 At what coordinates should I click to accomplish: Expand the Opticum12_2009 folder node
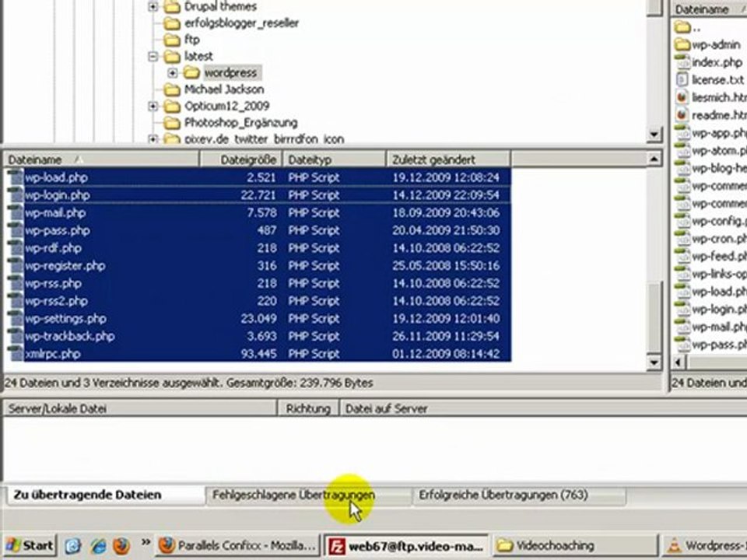(153, 106)
